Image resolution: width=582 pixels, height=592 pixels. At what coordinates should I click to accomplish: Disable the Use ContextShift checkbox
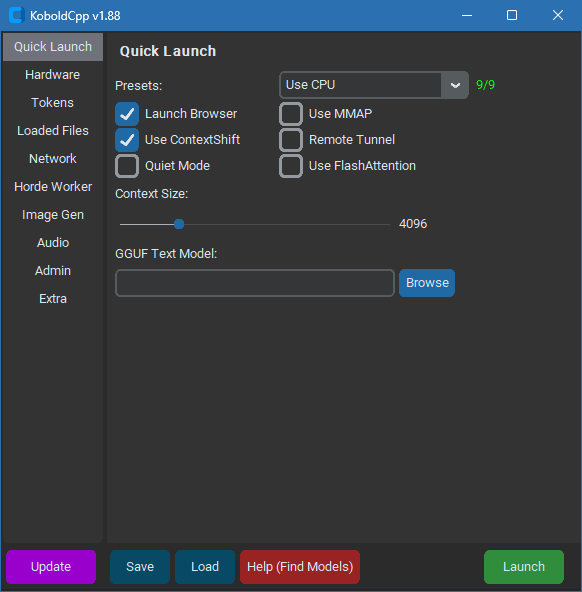(x=127, y=140)
